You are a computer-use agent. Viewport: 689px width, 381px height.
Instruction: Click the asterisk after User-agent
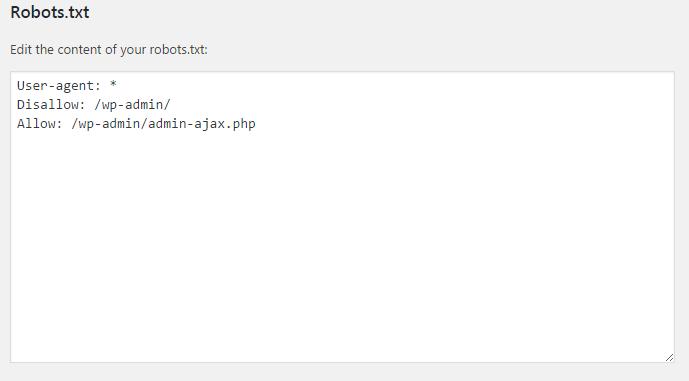coord(113,84)
